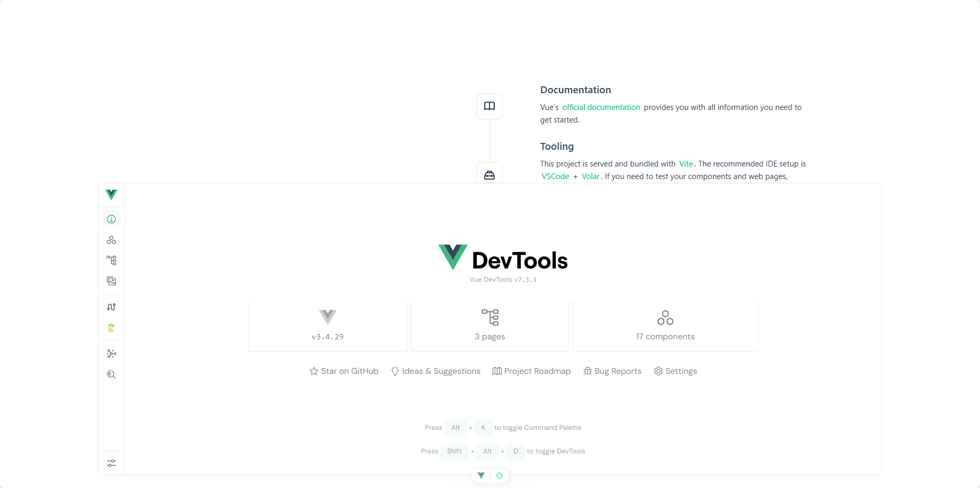980x488 pixels.
Task: Open the Volar link
Action: coord(591,176)
